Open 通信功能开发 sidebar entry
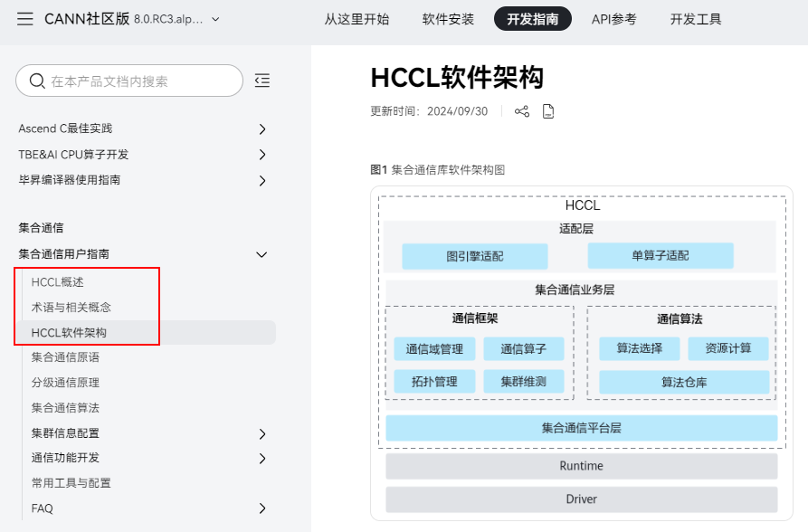Viewport: 808px width, 532px height. click(x=65, y=458)
